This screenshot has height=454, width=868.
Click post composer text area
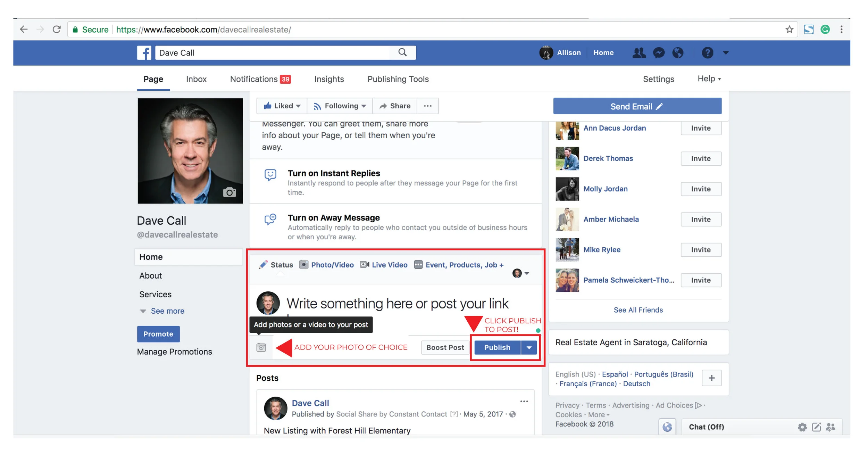pyautogui.click(x=397, y=304)
